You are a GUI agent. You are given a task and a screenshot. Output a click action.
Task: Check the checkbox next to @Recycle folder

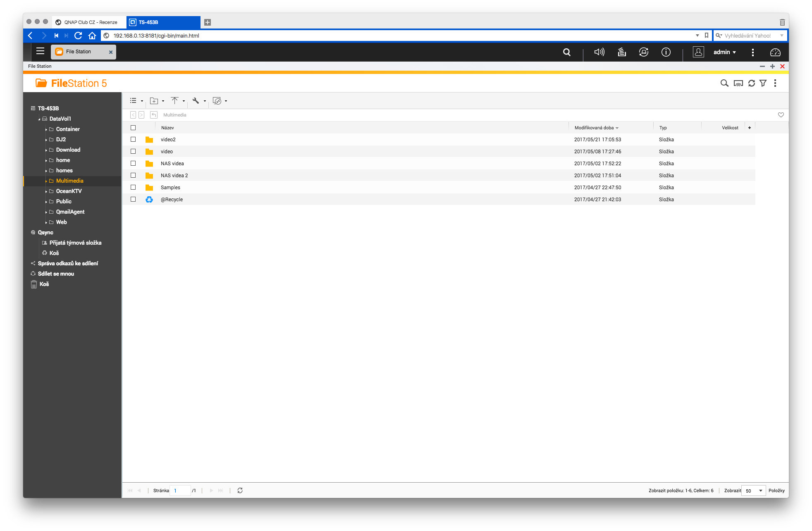coord(133,199)
